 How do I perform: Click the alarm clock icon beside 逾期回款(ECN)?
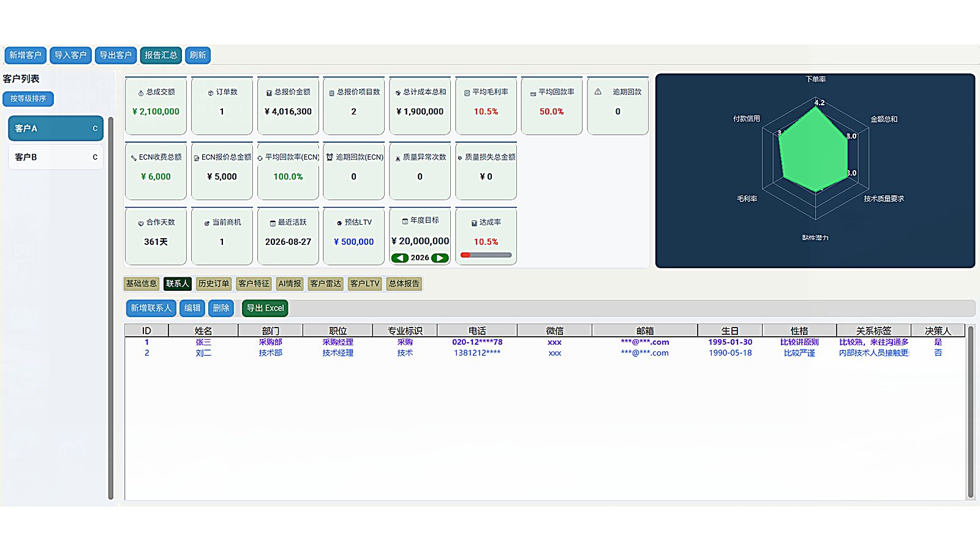330,157
